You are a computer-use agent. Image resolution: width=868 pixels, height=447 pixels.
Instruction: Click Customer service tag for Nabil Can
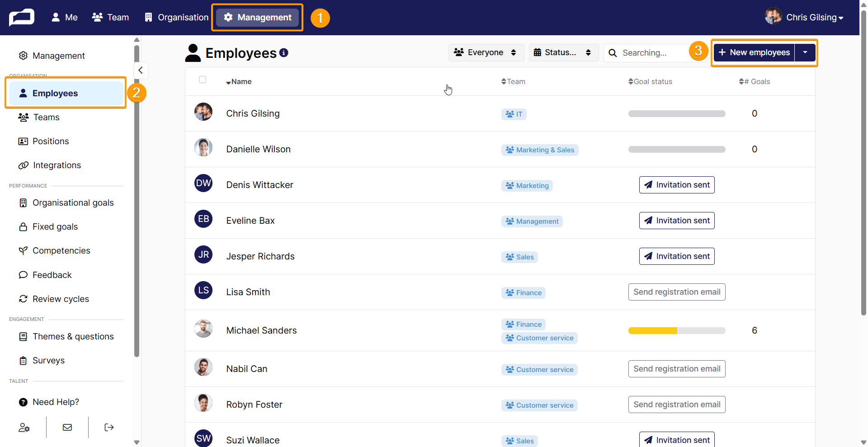pos(539,370)
